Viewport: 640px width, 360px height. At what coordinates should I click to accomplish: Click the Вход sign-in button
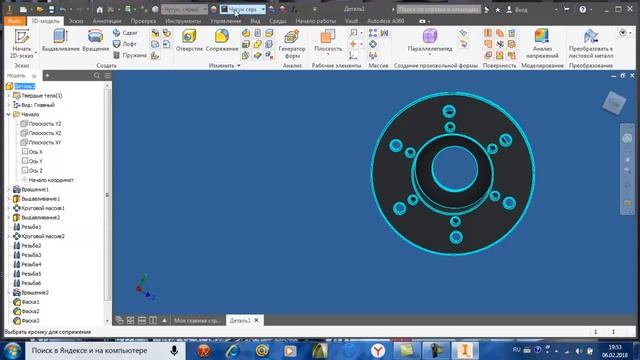coord(517,9)
